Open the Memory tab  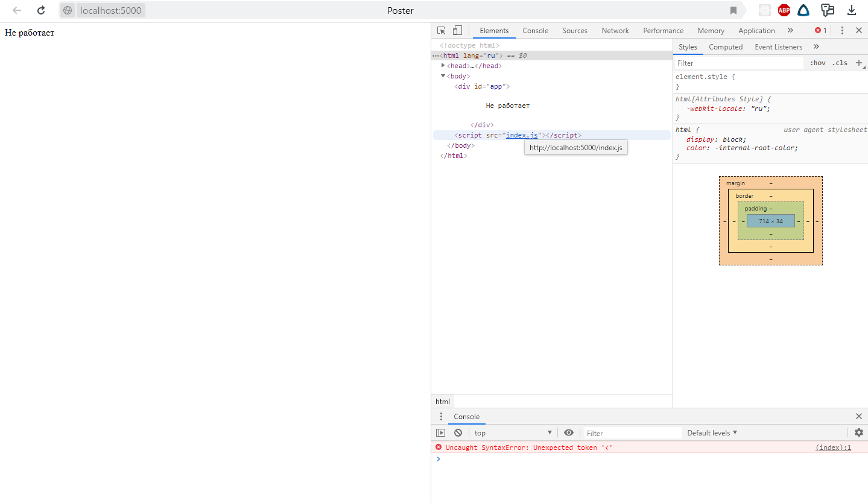coord(711,31)
